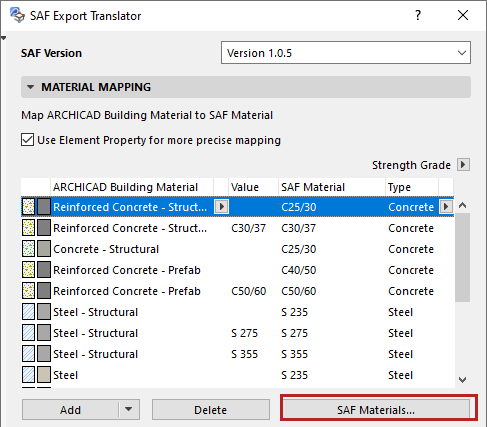Select the selected Reinforced Concrete - Struct... name
This screenshot has height=427, width=487.
point(130,207)
